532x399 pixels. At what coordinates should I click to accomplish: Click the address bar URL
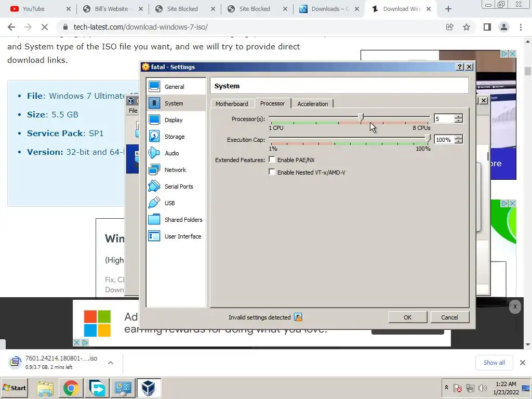[140, 27]
